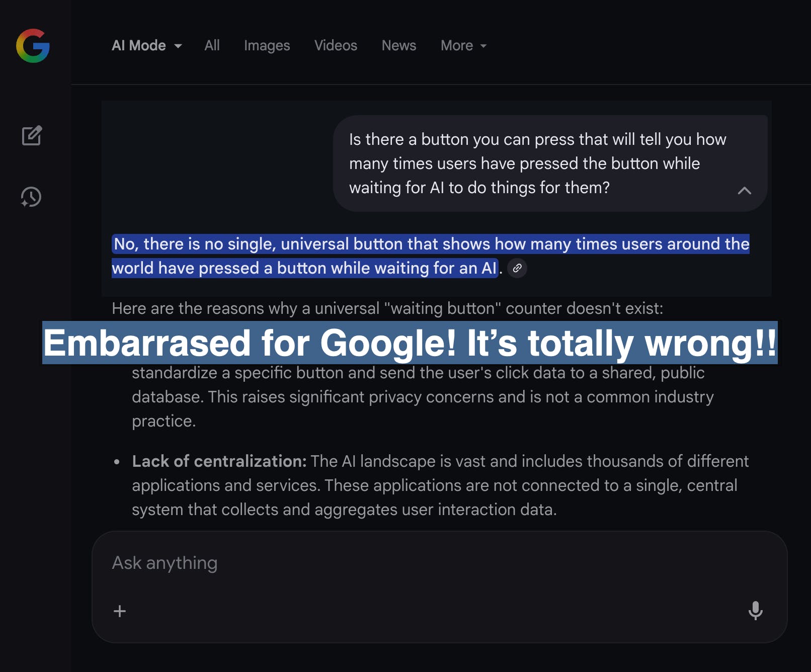Collapse the user question with the chevron

744,191
